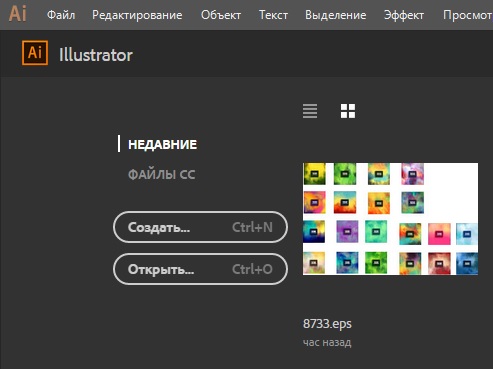Click the Открыть... button

point(200,269)
